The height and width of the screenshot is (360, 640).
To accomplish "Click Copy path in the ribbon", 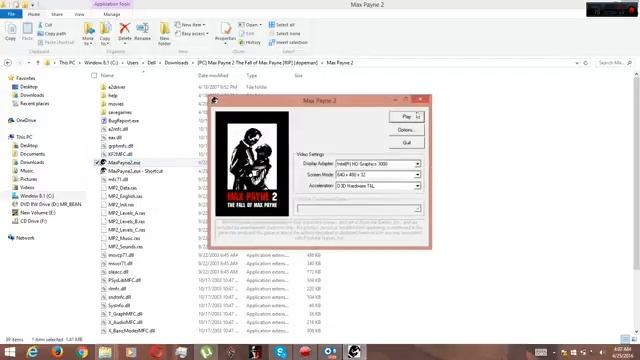I will pos(52,33).
